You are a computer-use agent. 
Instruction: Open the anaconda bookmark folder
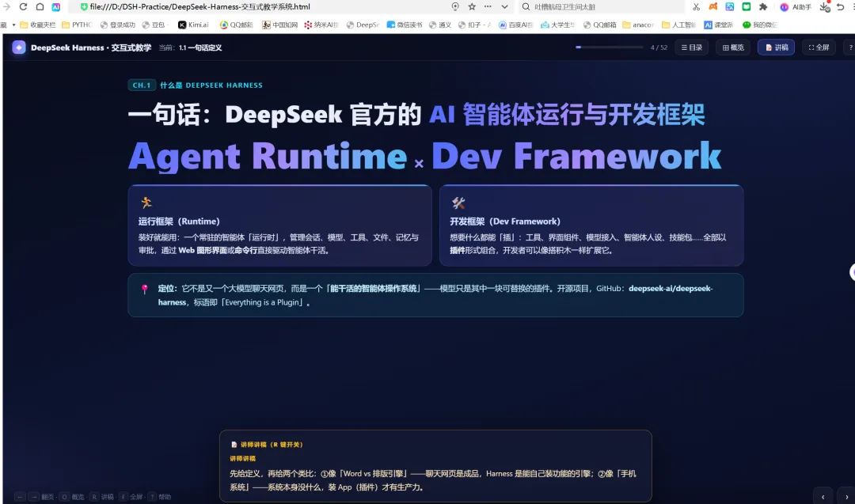tap(638, 25)
